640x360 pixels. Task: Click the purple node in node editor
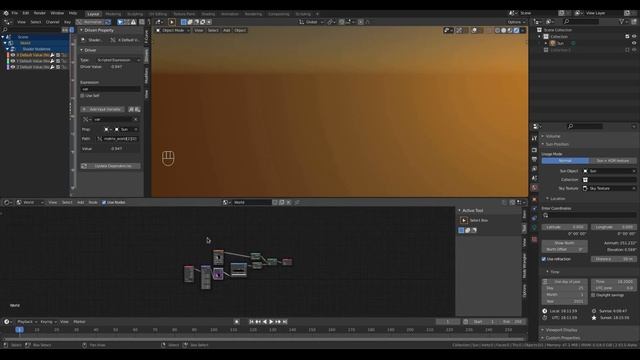pos(218,273)
